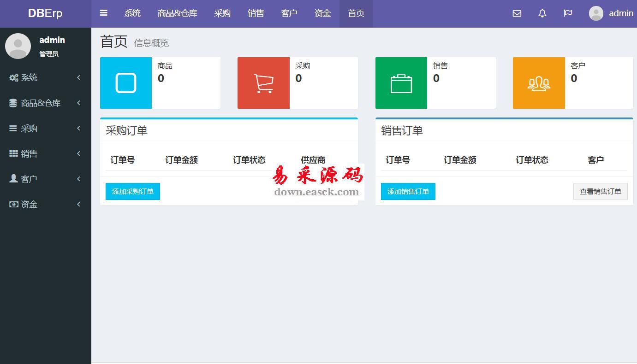Click the blue 商品 square icon tile

click(x=126, y=83)
